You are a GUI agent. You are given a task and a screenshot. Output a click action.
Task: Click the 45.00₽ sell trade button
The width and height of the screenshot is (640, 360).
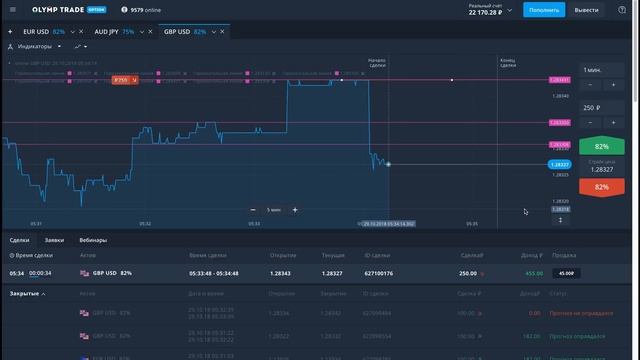point(566,273)
